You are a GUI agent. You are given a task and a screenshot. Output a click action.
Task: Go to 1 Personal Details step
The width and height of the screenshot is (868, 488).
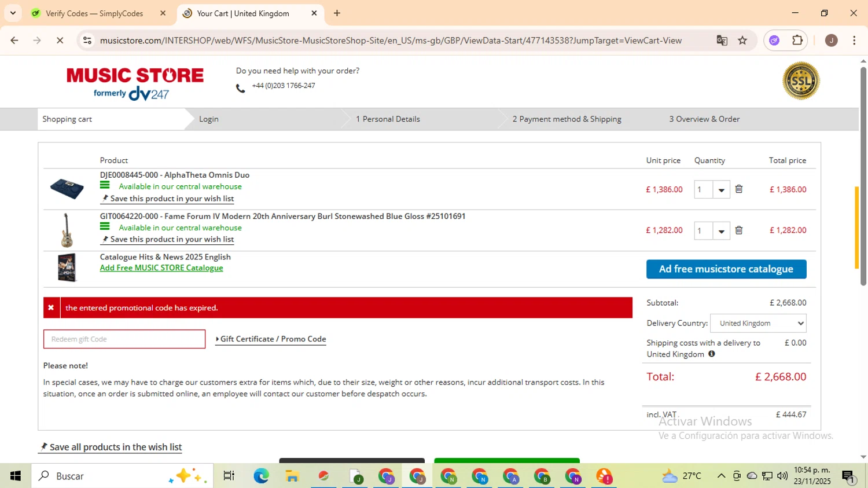pyautogui.click(x=388, y=119)
